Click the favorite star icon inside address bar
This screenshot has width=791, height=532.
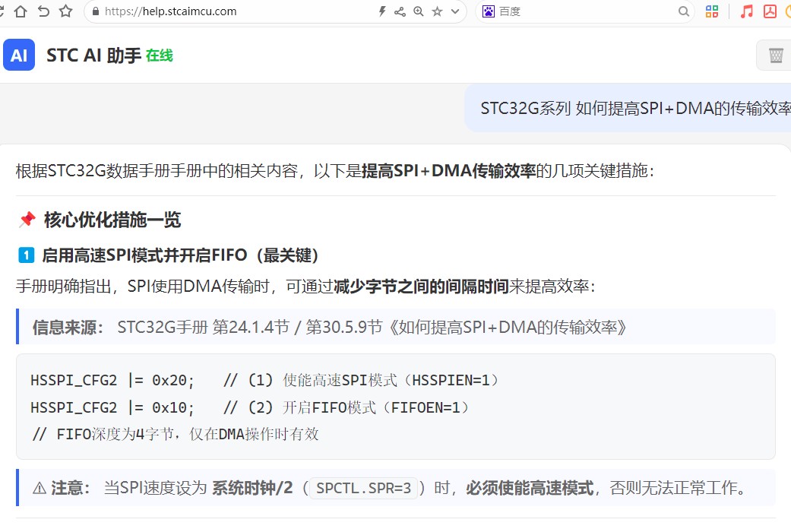[437, 11]
